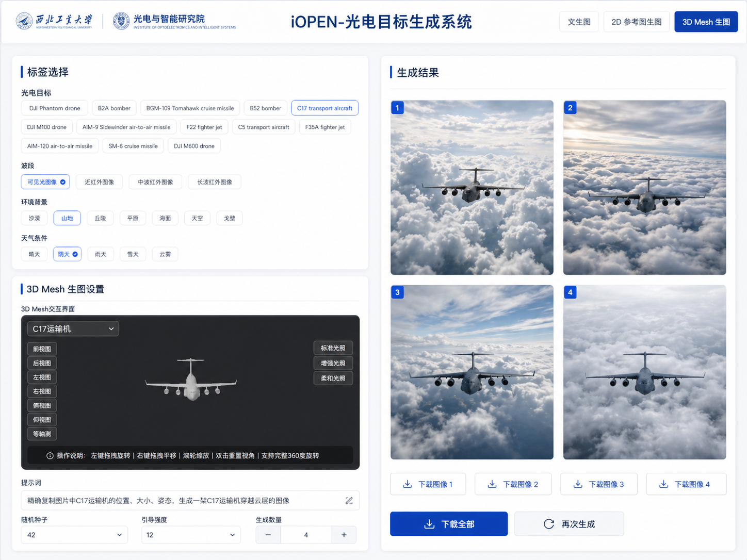747x560 pixels.
Task: Click the refresh icon next to 再次生成
Action: [548, 523]
